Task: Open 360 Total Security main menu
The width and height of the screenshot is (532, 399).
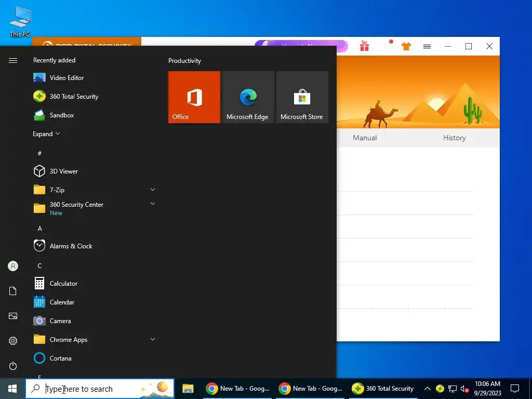Action: 427,46
